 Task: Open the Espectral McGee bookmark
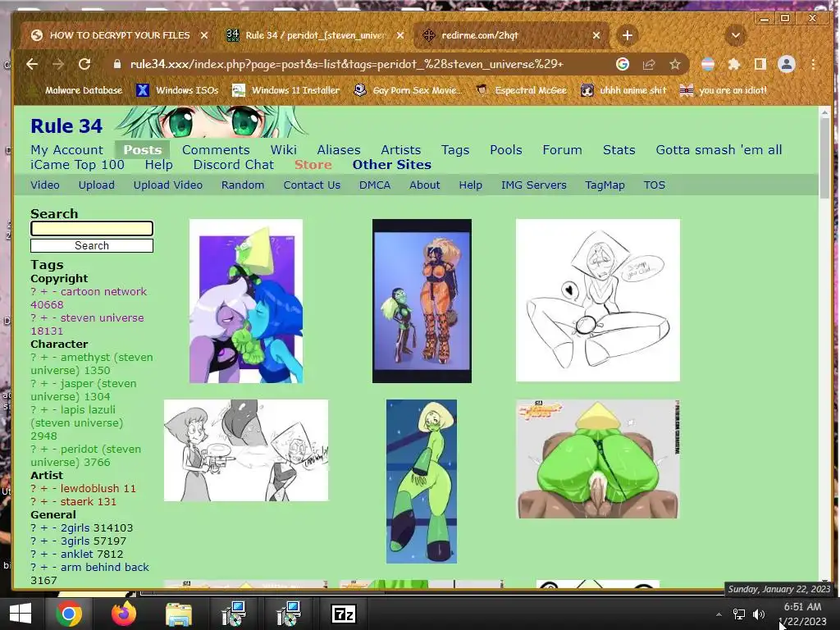click(x=521, y=90)
